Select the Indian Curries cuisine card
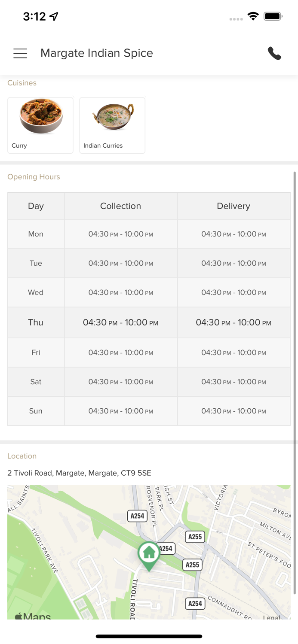Screen dimensions: 298x644 coord(112,125)
